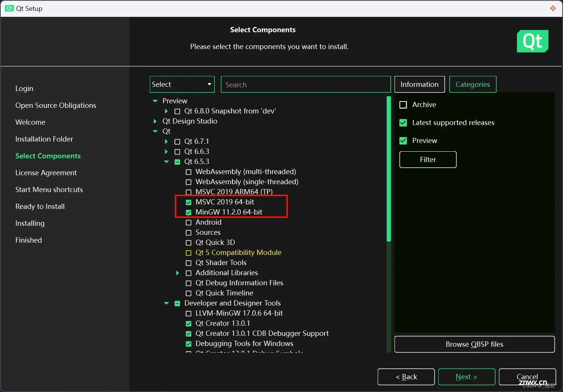
Task: Check MSVC 2019 ARM64 (TP) checkbox
Action: click(x=189, y=192)
